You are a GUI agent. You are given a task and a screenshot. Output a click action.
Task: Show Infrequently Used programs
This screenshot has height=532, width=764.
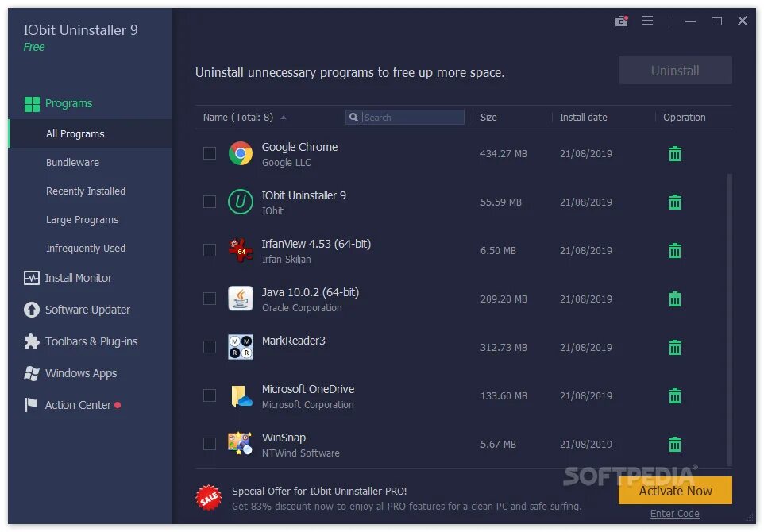point(86,249)
